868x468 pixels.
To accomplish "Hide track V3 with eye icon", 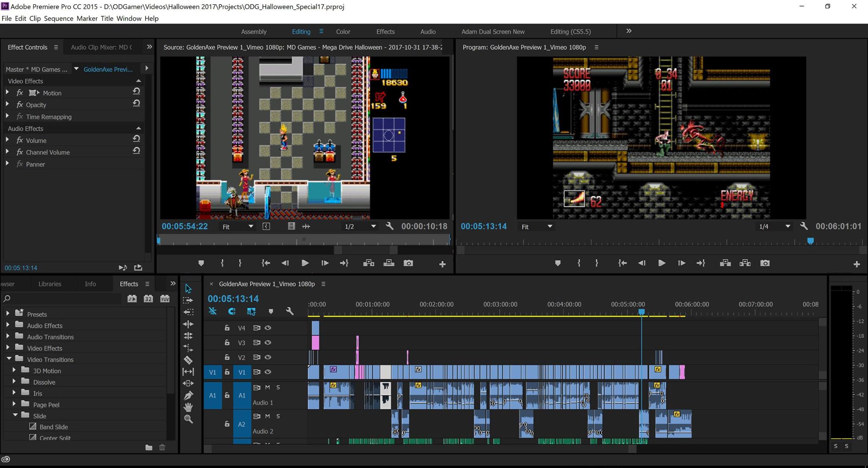I will click(268, 343).
